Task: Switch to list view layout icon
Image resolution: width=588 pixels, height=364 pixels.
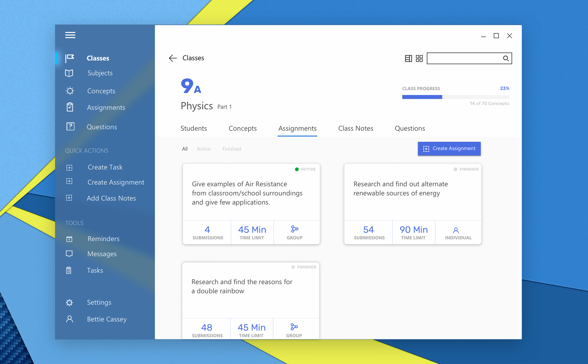Action: pos(408,58)
